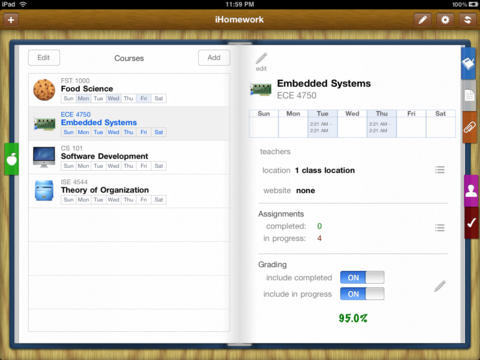This screenshot has width=480, height=360.
Task: Open the blue tag bookmark tab
Action: click(468, 63)
